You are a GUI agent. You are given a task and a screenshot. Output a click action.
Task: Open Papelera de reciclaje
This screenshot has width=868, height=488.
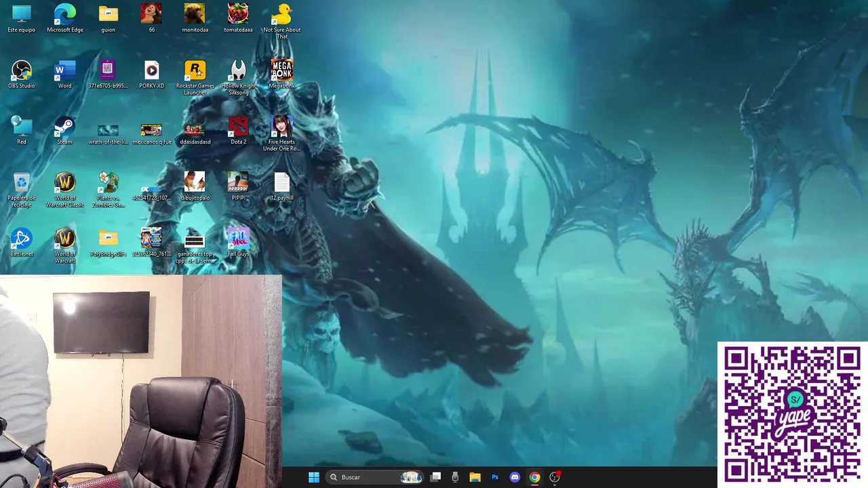(22, 190)
